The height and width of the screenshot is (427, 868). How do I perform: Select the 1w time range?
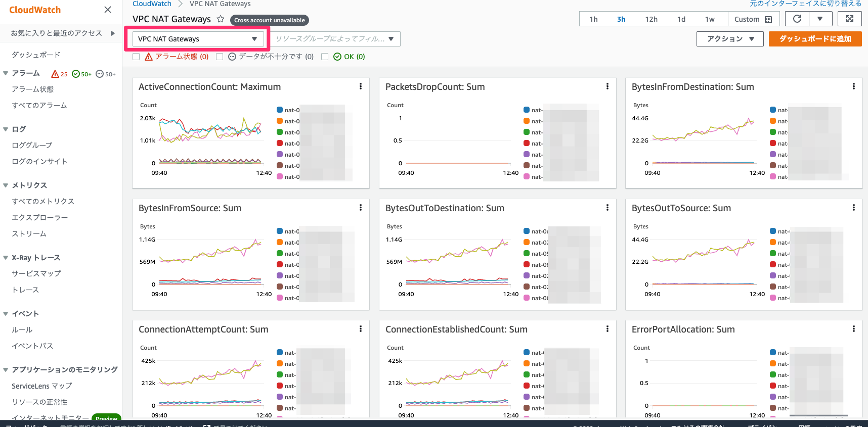710,19
